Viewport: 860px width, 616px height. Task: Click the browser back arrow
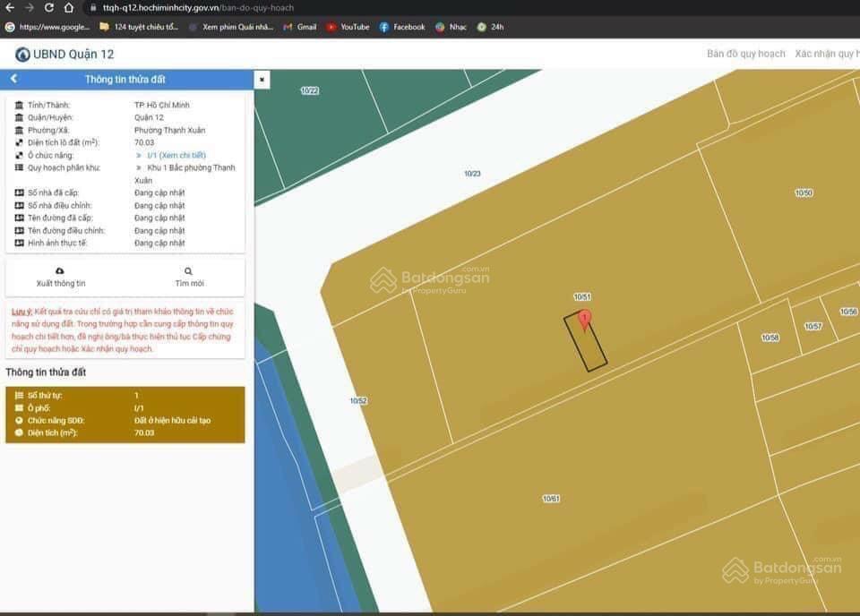[9, 7]
